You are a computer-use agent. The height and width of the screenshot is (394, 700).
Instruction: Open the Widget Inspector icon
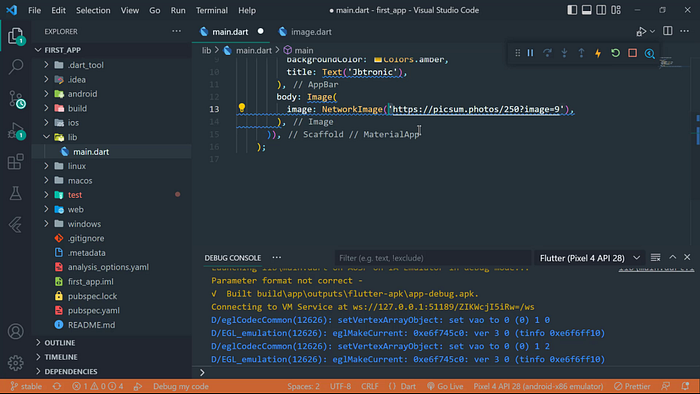650,53
